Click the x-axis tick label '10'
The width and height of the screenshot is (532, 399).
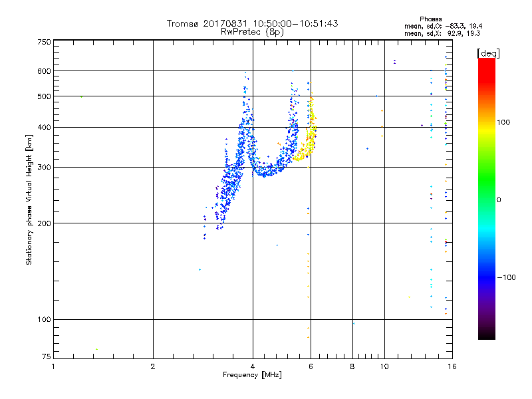click(x=384, y=366)
